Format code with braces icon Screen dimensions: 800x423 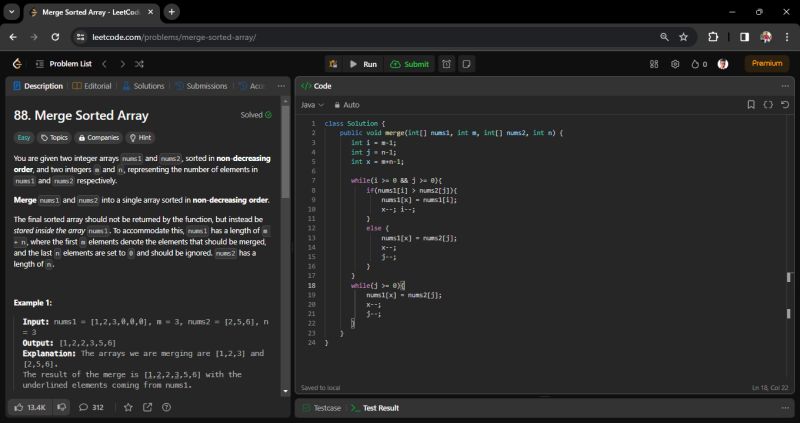[x=768, y=105]
